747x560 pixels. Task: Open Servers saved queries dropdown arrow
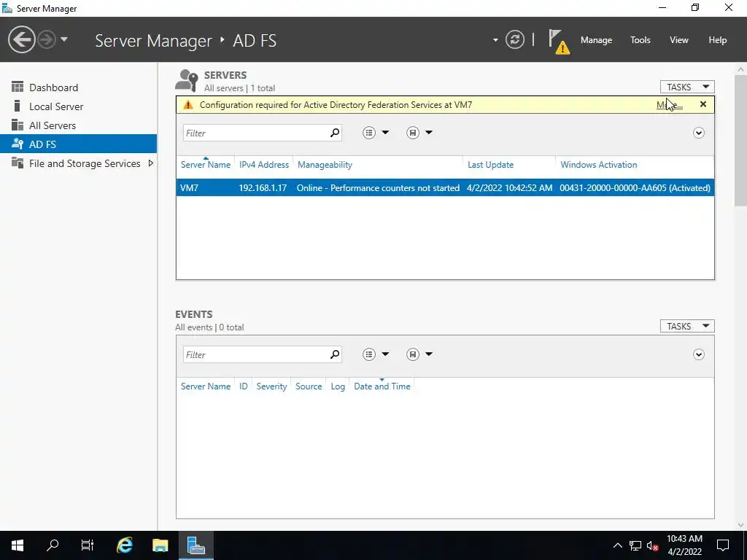point(429,133)
